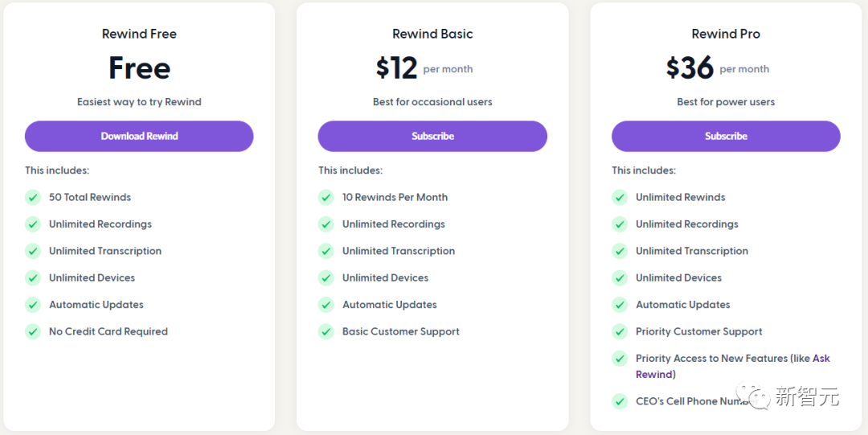Screen dimensions: 868x435
Task: Click Unlimited Transcription in the Free plan
Action: pos(105,251)
